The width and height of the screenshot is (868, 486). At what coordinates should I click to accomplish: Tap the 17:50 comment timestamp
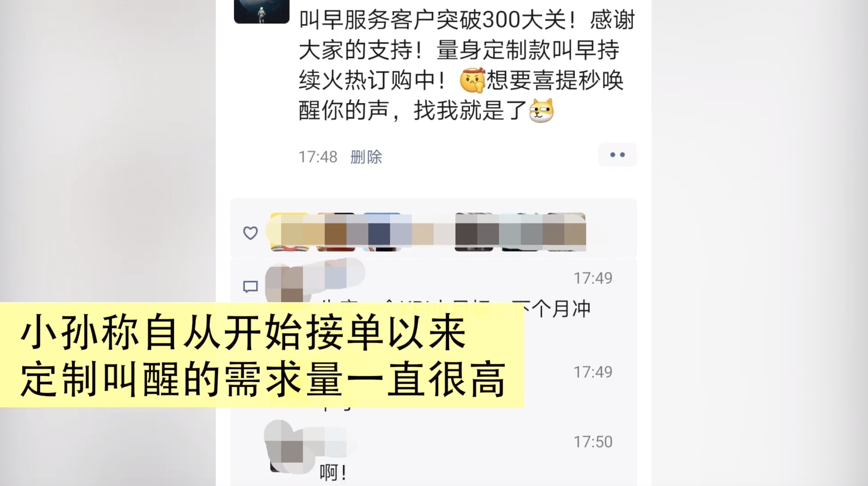[x=593, y=442]
